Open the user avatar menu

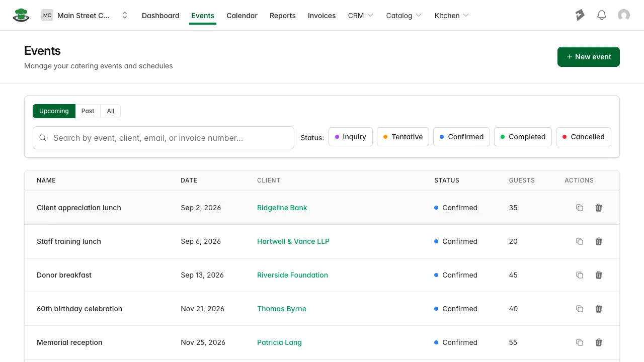point(624,15)
